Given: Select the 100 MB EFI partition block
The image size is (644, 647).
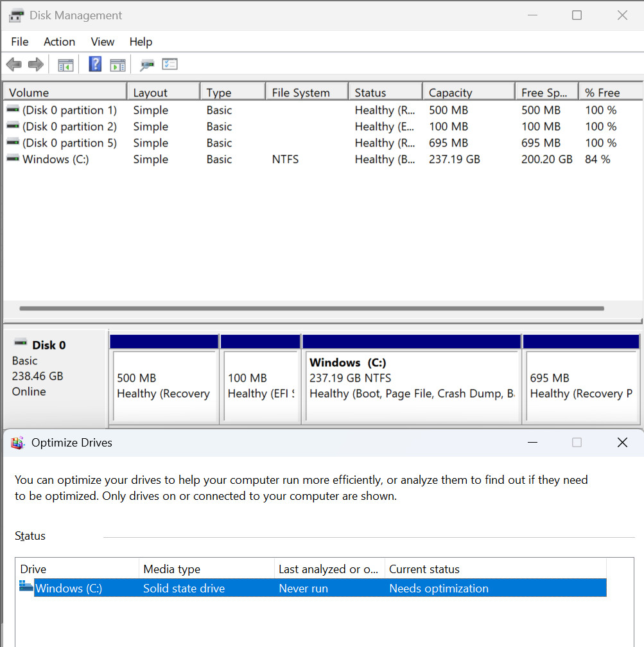Looking at the screenshot, I should pos(260,379).
